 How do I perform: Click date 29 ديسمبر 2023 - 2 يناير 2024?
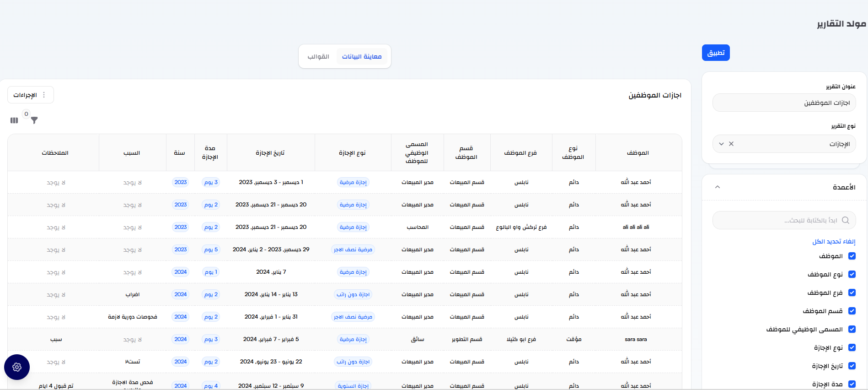(x=271, y=249)
